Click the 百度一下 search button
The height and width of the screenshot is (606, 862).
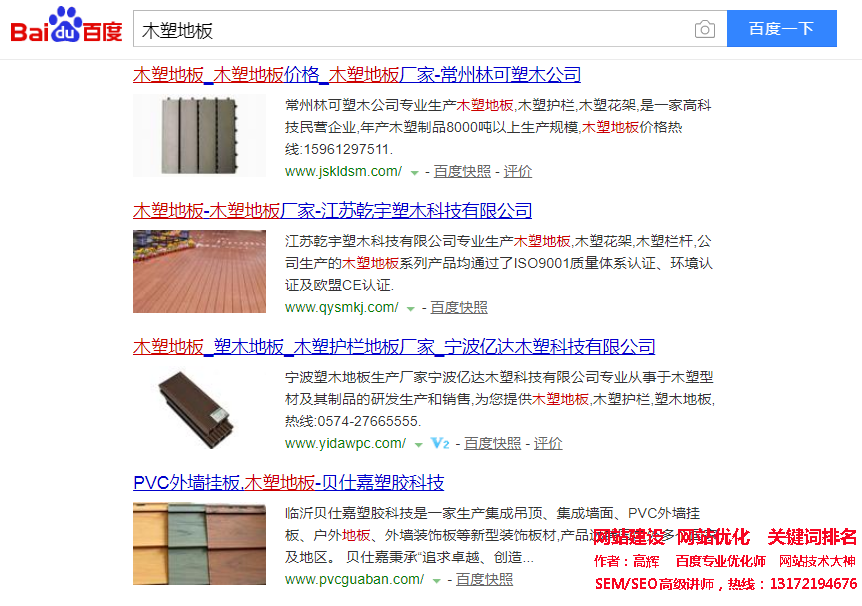[x=782, y=29]
